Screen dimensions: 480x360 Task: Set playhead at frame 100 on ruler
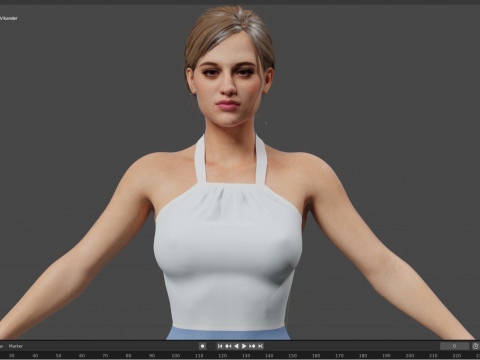click(176, 356)
